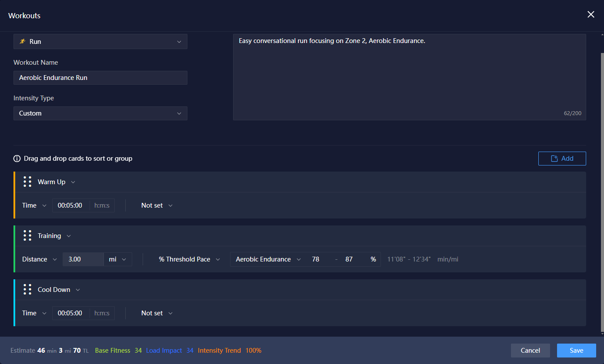Open Warm Up's Not set intensity dropdown
The height and width of the screenshot is (364, 604).
pyautogui.click(x=157, y=205)
